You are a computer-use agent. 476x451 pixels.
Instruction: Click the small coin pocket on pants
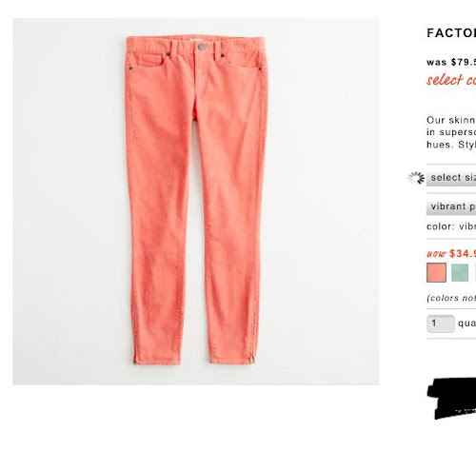(x=150, y=61)
